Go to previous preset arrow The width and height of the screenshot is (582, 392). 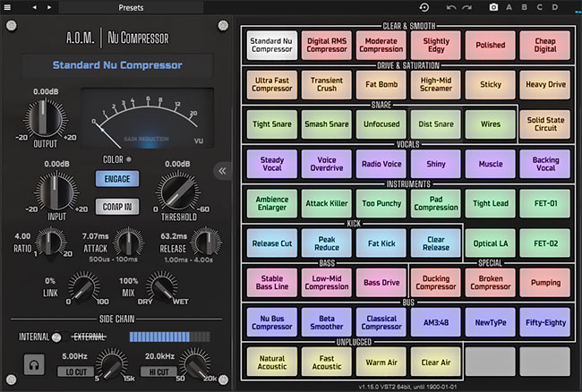pos(35,7)
